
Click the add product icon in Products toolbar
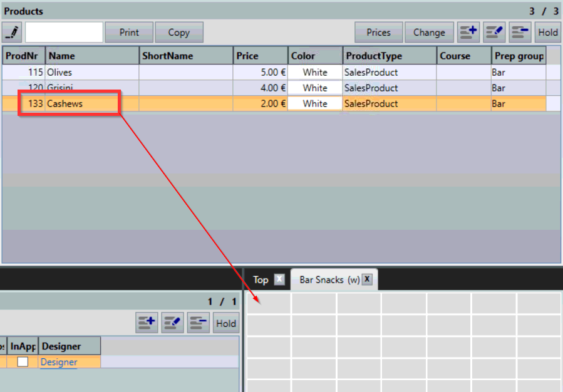point(468,32)
